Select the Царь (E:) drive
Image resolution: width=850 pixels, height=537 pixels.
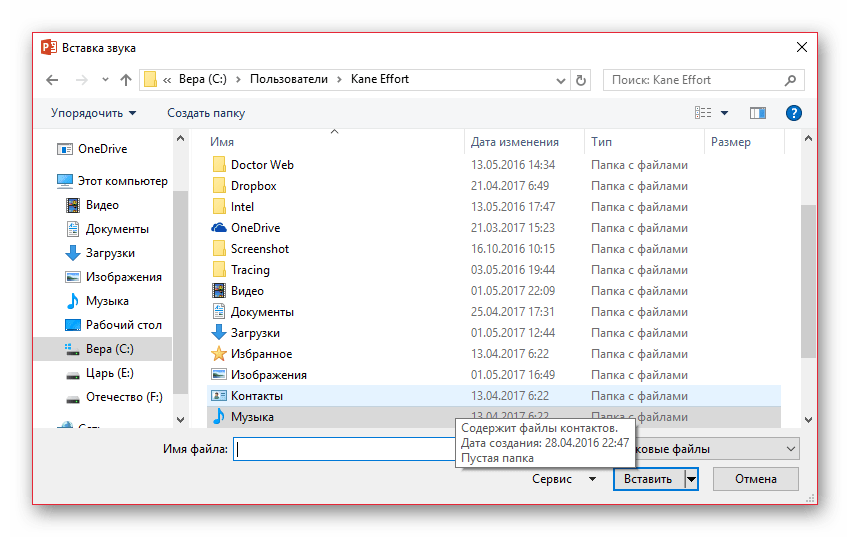pyautogui.click(x=109, y=373)
